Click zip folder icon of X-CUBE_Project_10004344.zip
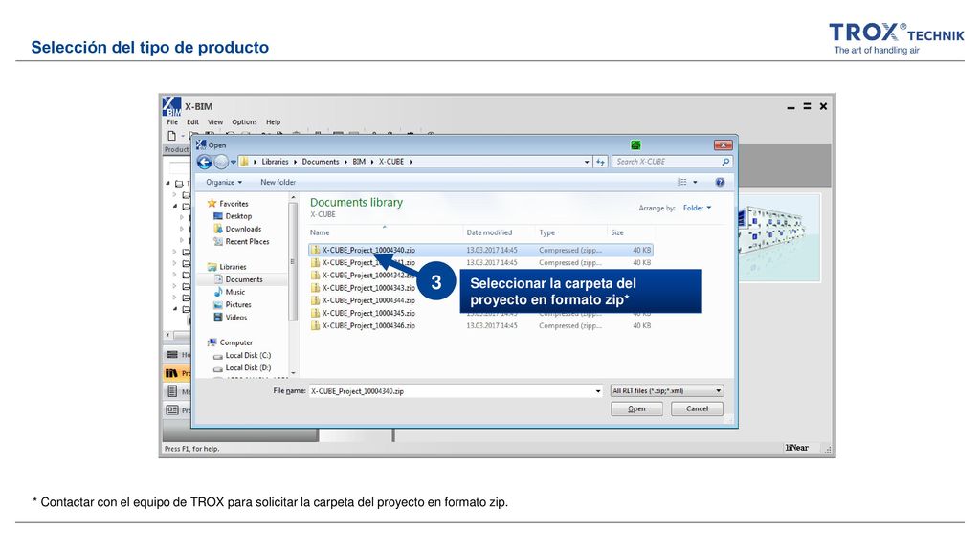 [316, 301]
